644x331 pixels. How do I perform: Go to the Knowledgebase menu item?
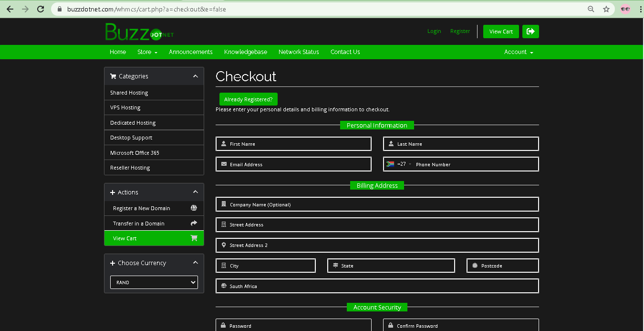(x=245, y=52)
